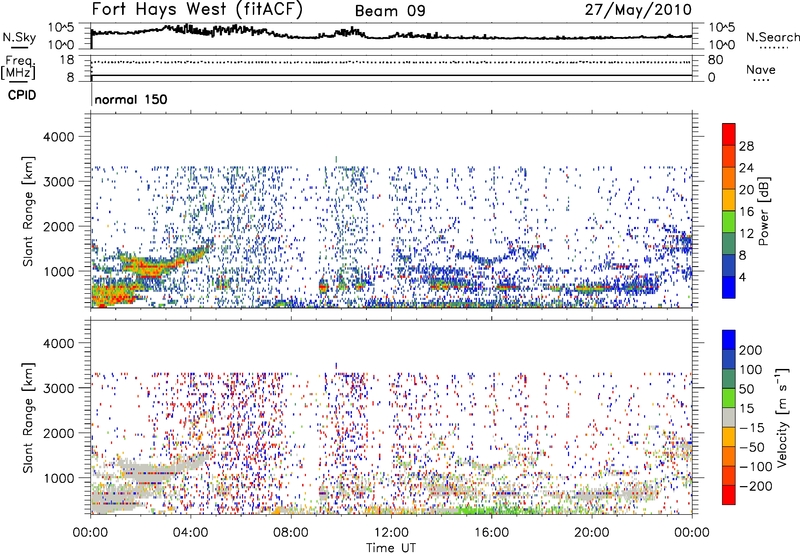Click the 'Fort Hays West (fitACF)' title
Viewport: 800px width, 554px height.
coord(197,10)
